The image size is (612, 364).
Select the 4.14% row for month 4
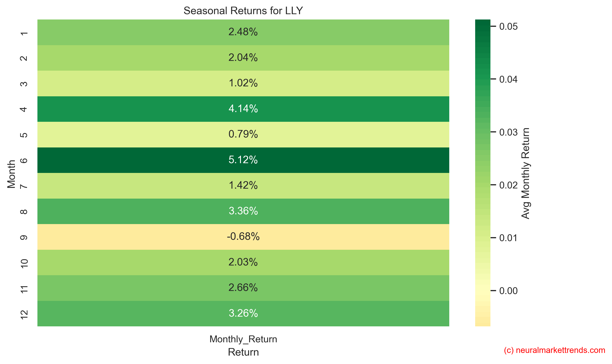pyautogui.click(x=243, y=109)
